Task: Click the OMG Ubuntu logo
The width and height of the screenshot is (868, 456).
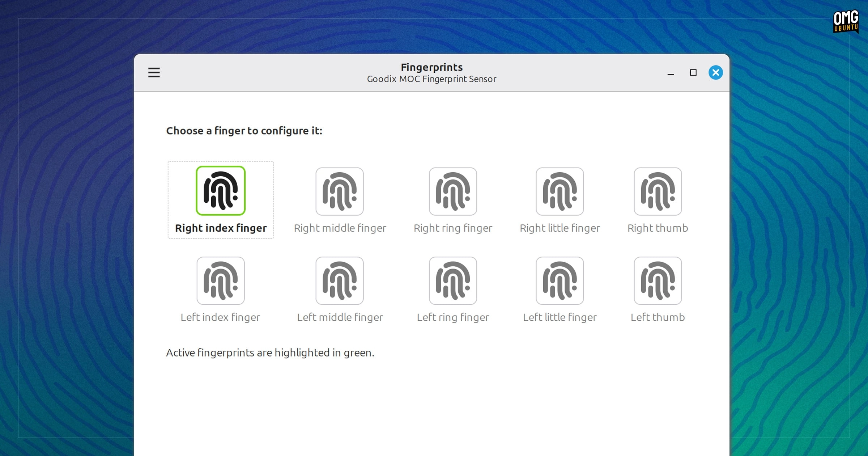Action: [x=846, y=22]
